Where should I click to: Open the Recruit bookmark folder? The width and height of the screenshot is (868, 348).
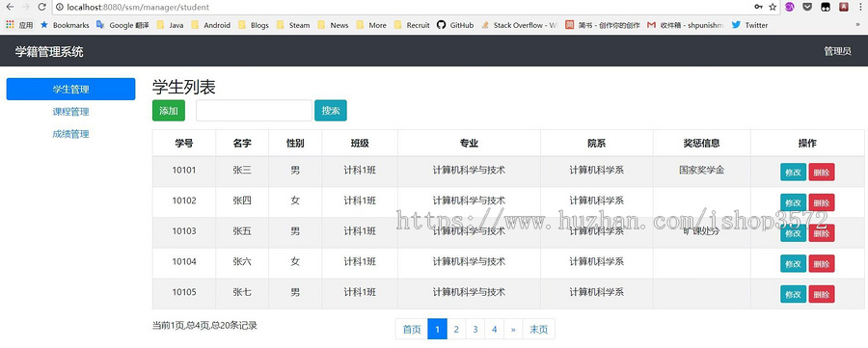pyautogui.click(x=412, y=25)
